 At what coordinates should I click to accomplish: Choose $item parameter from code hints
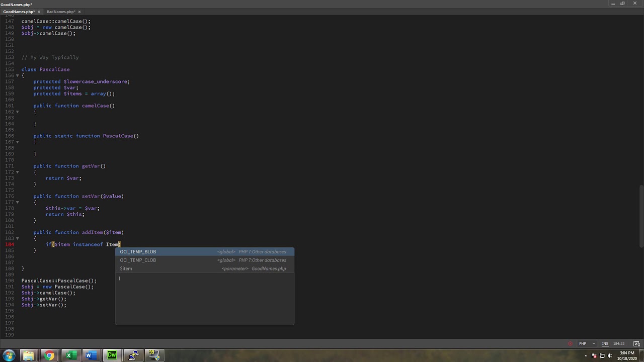(204, 268)
